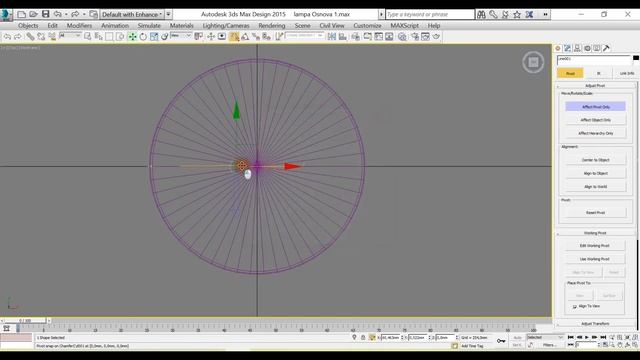Image resolution: width=640 pixels, height=360 pixels.
Task: Undo last action in quick access toolbar
Action: click(x=58, y=14)
